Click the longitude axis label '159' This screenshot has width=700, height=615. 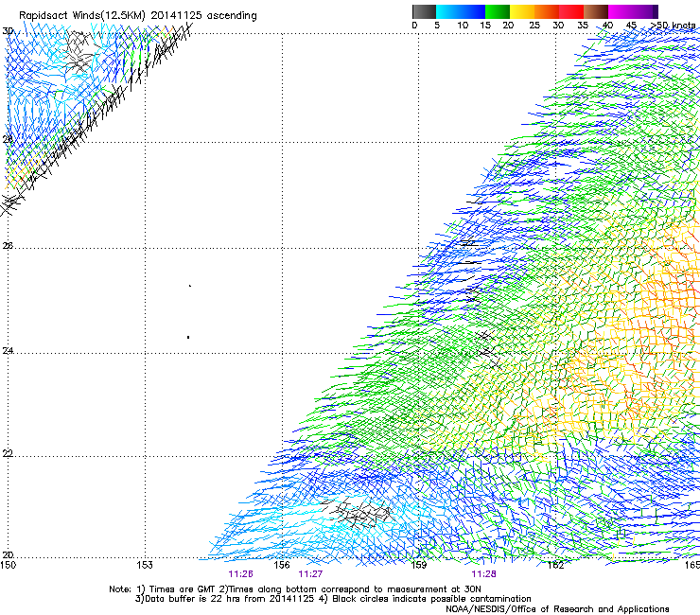[x=418, y=565]
